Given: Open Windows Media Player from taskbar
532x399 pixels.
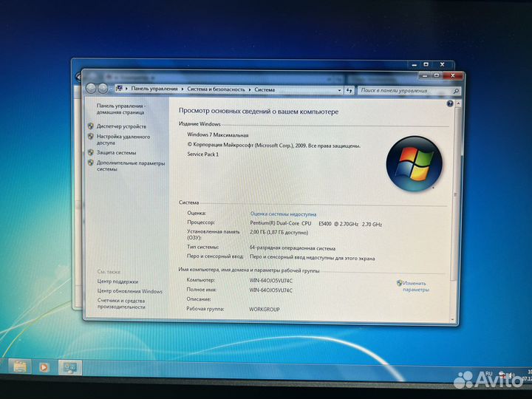Looking at the screenshot, I should pyautogui.click(x=44, y=367).
